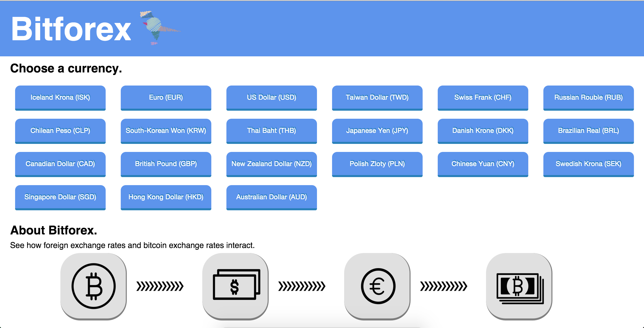Choose Australian Dollar (AUD) button

click(272, 197)
